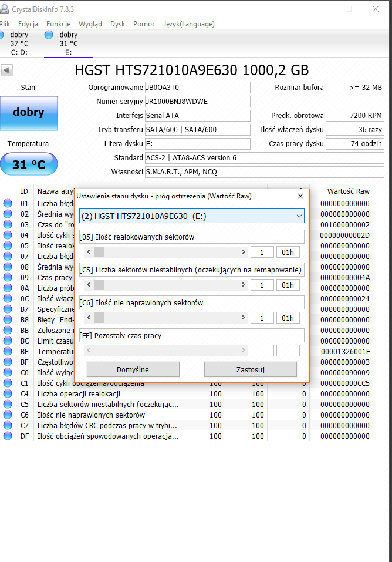Image resolution: width=392 pixels, height=562 pixels.
Task: Click status orb of attribute row 03
Action: [x=8, y=225]
